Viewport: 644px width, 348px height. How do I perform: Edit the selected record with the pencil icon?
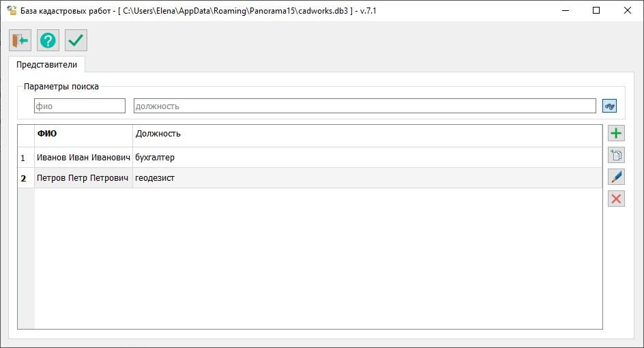click(616, 177)
